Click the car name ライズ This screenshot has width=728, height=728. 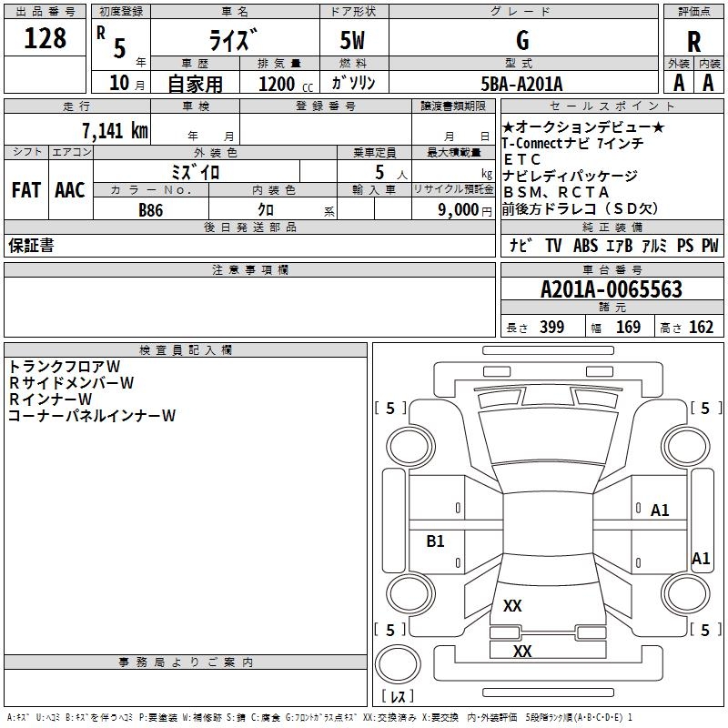coord(233,40)
